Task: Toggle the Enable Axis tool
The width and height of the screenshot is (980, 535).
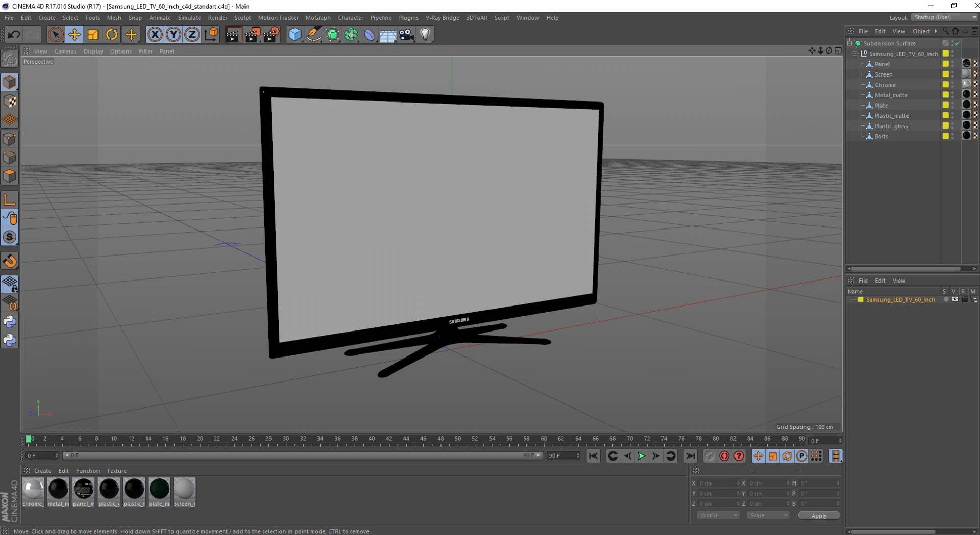Action: [x=10, y=199]
